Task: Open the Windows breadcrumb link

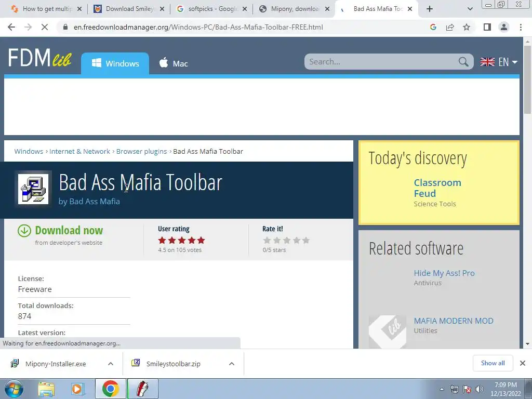Action: (x=29, y=151)
